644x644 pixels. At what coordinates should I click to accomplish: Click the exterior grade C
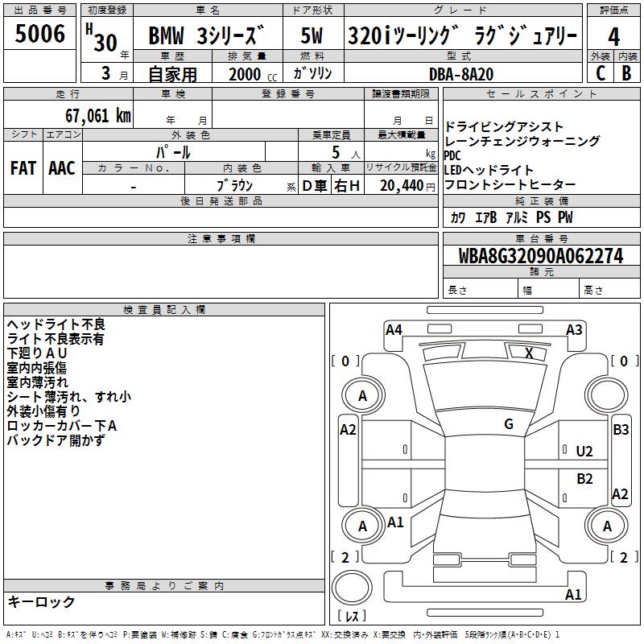click(601, 73)
